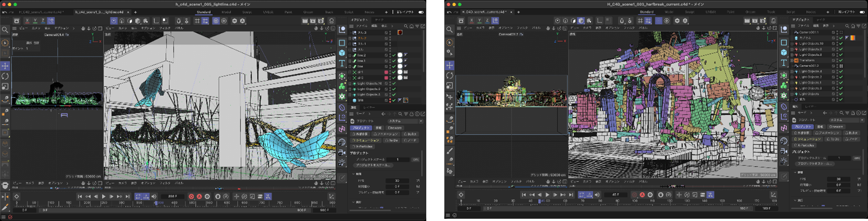Toggle X axis lock in harfbreak window
Image resolution: width=868 pixels, height=221 pixels.
[x=472, y=21]
